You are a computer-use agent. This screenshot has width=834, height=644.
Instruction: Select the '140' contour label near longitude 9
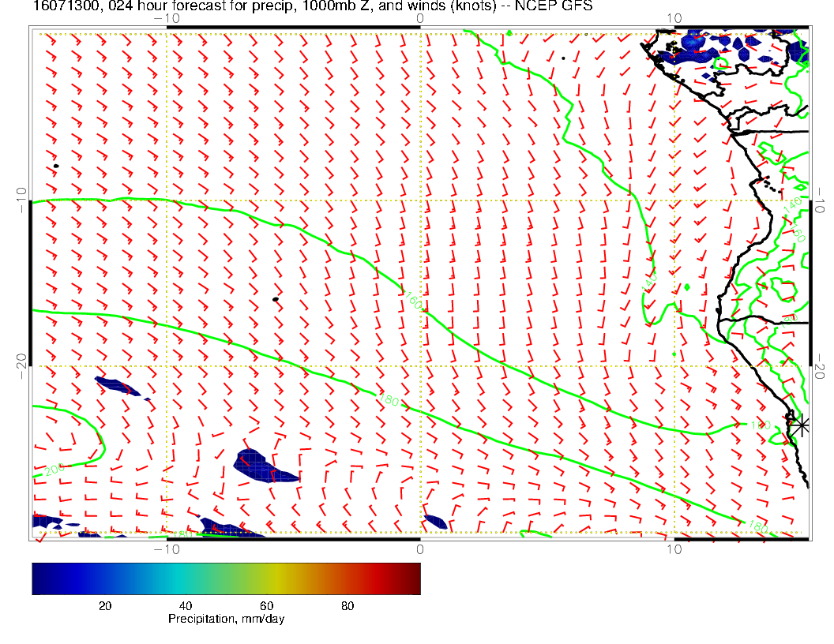649,282
